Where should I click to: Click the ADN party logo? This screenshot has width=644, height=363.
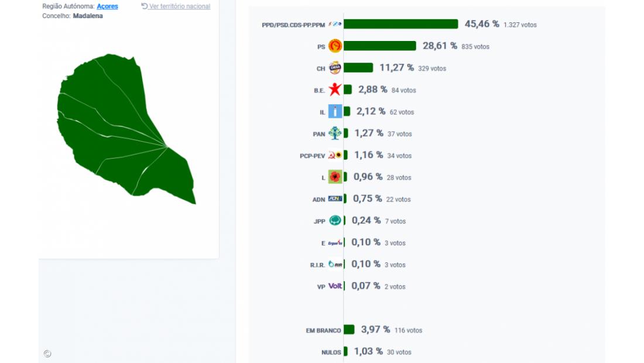click(x=335, y=199)
